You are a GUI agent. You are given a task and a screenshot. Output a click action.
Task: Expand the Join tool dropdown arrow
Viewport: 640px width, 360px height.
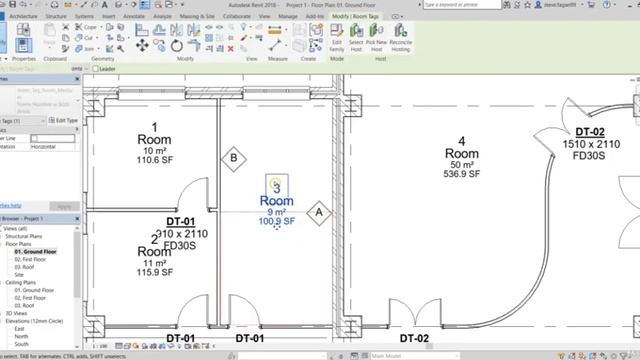(98, 49)
